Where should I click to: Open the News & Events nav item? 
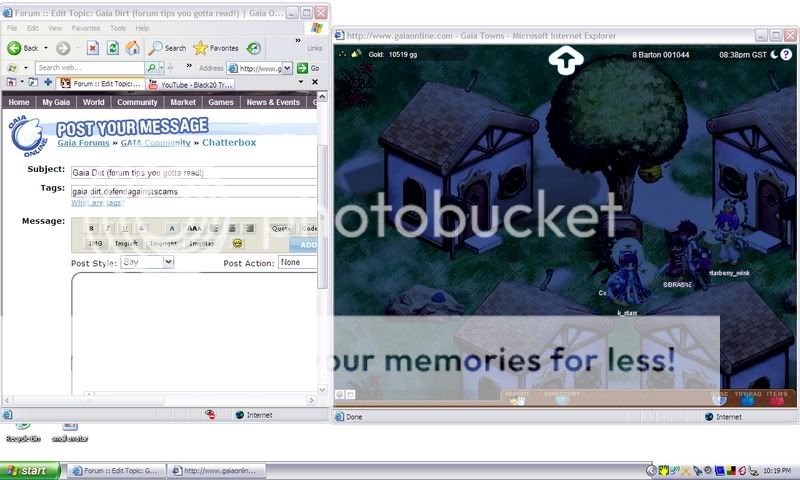[x=273, y=103]
